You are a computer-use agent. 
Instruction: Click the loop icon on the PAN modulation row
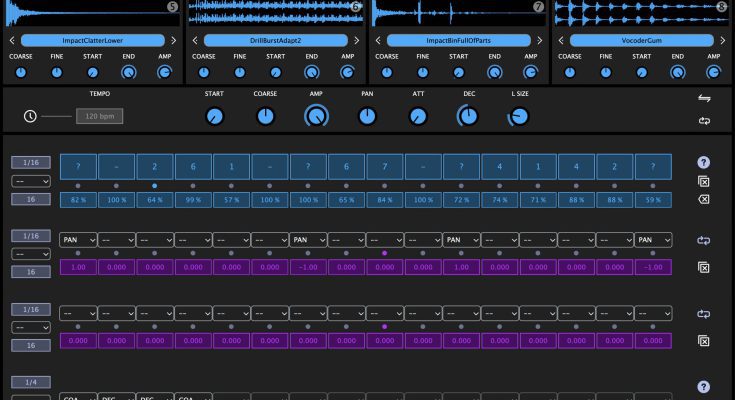[x=703, y=241]
